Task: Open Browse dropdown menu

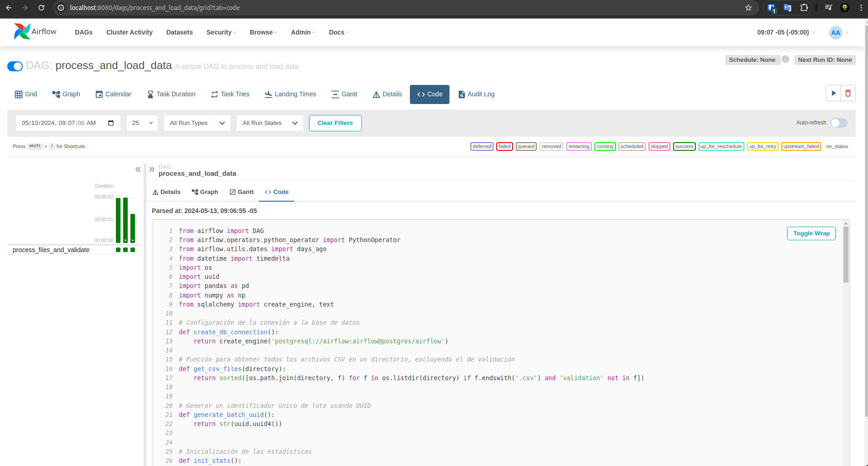Action: (263, 32)
